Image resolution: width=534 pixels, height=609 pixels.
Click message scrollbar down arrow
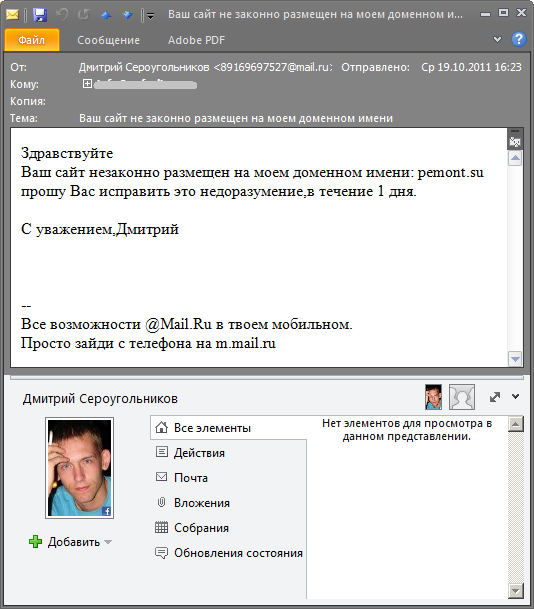point(515,359)
